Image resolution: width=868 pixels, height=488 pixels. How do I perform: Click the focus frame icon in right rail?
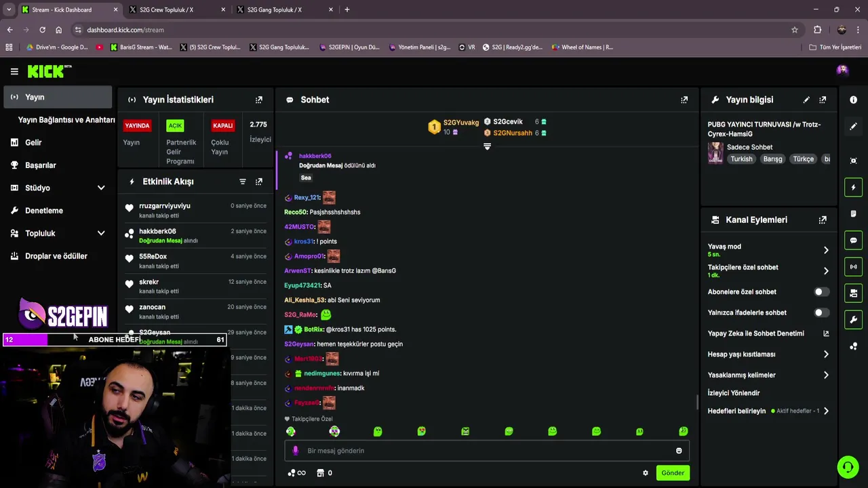tap(854, 161)
